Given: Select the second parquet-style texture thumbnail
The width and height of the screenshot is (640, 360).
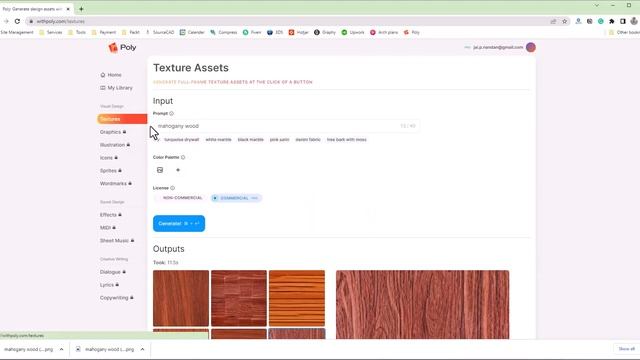Looking at the screenshot, I should (x=239, y=298).
